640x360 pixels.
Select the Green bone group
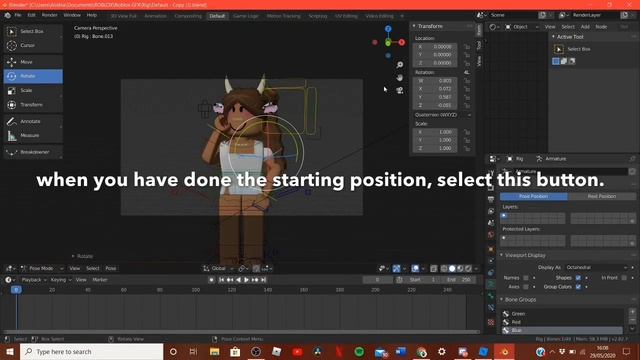click(562, 313)
